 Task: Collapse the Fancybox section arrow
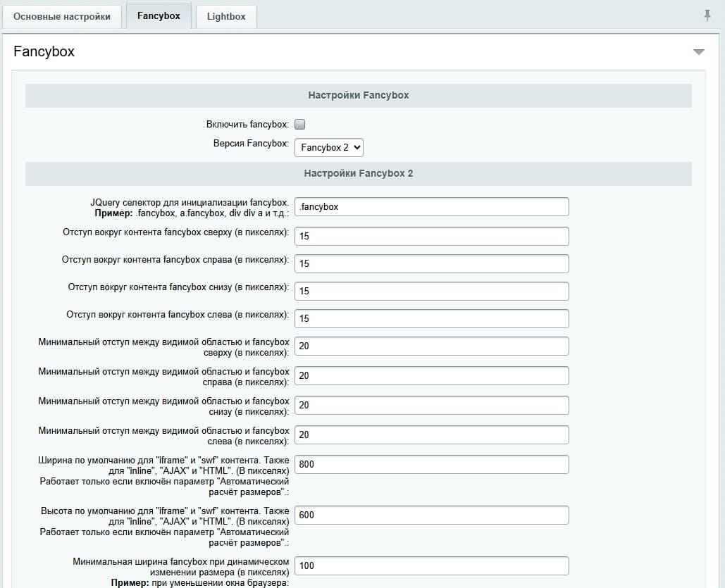point(699,52)
